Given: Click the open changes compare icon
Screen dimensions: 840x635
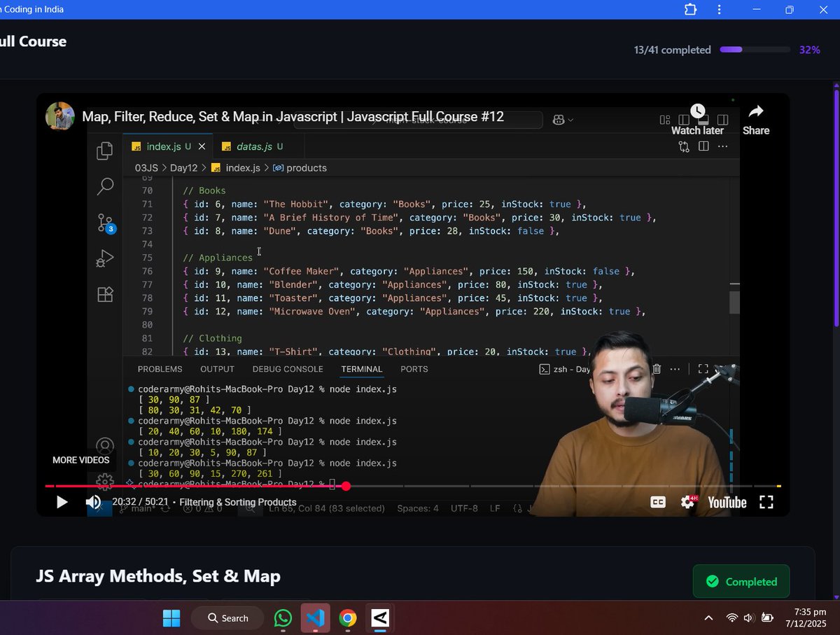Looking at the screenshot, I should pyautogui.click(x=684, y=146).
